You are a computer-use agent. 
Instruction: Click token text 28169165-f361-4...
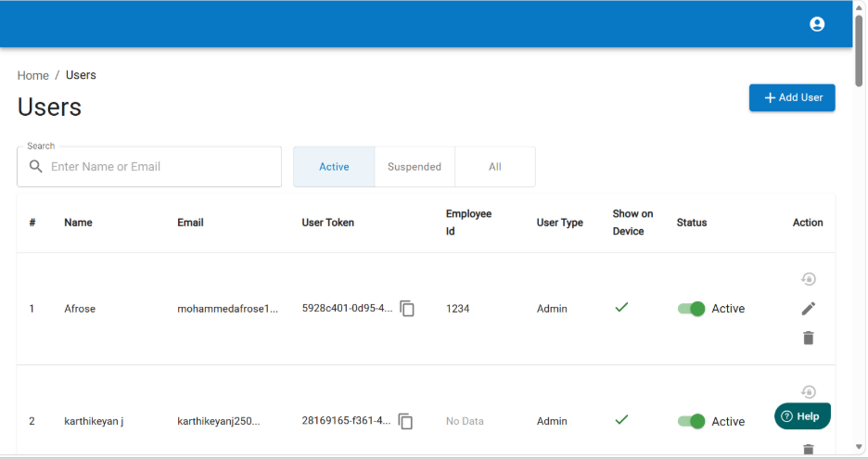(x=346, y=421)
